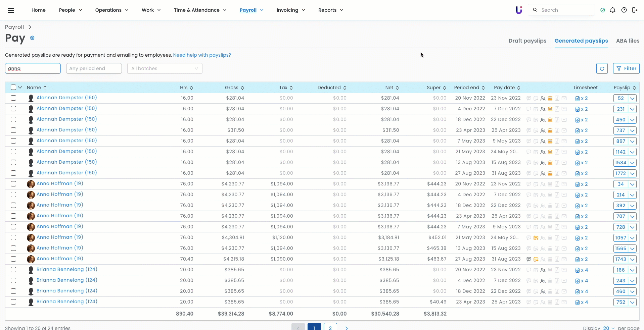Click the Any period end field
This screenshot has width=644, height=330.
94,68
